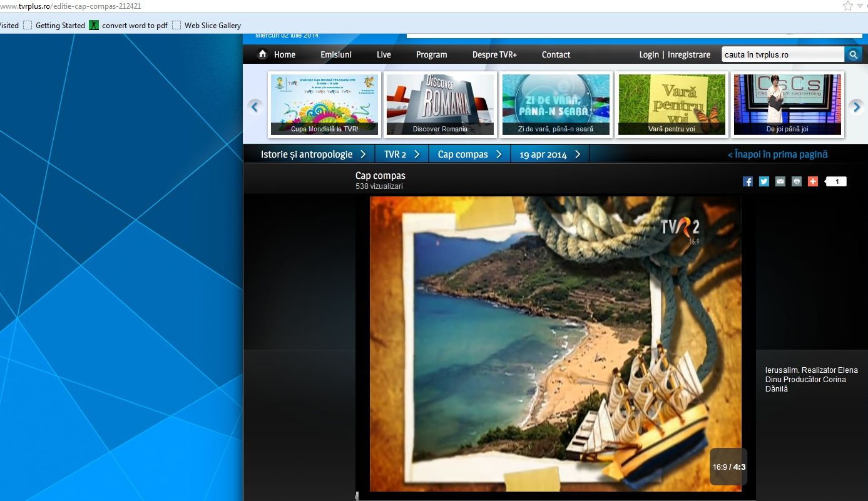Share the video on Twitter
868x501 pixels.
pyautogui.click(x=764, y=181)
